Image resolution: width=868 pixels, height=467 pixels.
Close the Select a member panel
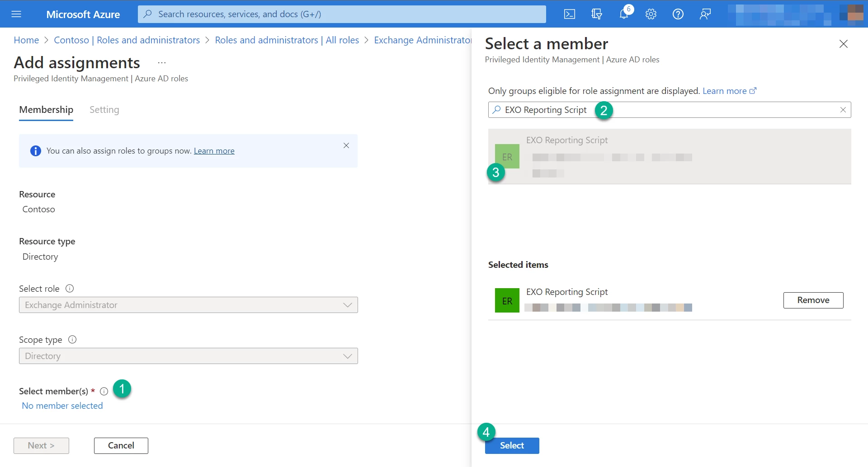[844, 44]
